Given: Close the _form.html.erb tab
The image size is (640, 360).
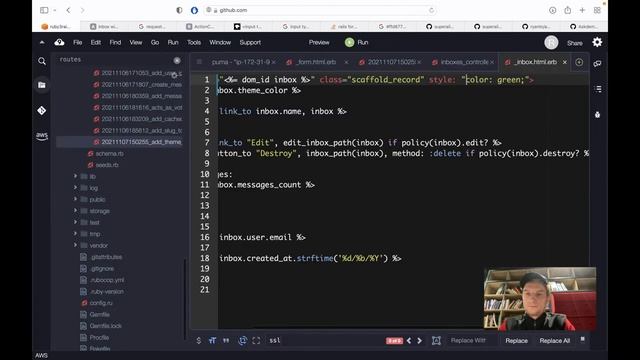Looking at the screenshot, I should point(346,62).
